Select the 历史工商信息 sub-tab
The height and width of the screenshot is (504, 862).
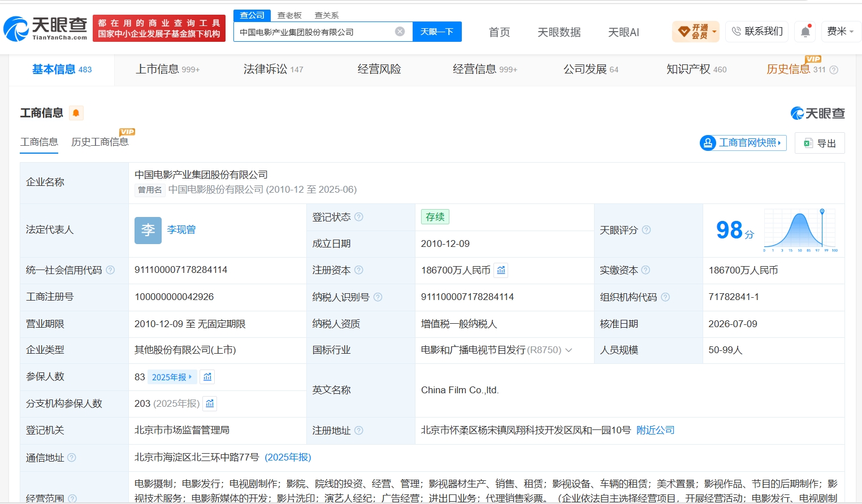pyautogui.click(x=100, y=142)
